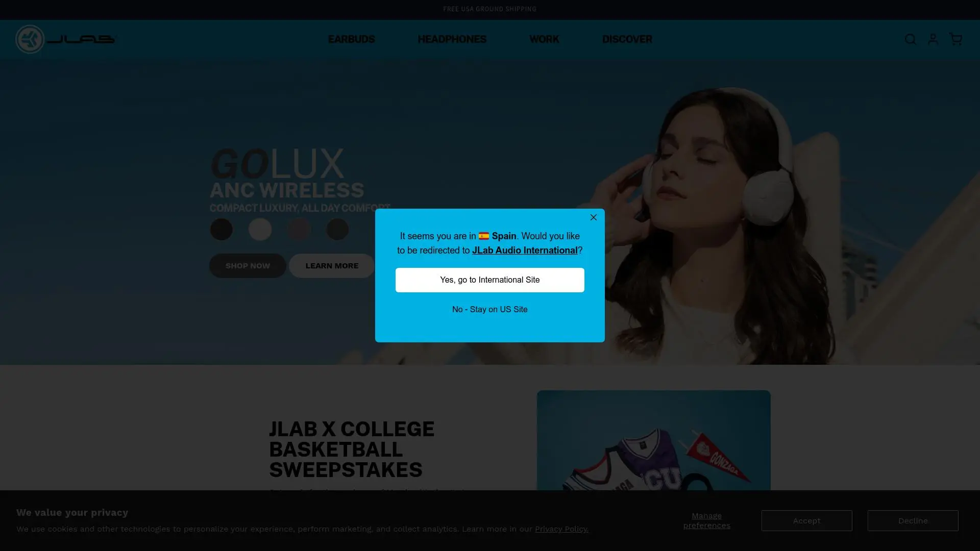Screen dimensions: 980x551
Task: Open the Earbuds menu
Action: (351, 39)
